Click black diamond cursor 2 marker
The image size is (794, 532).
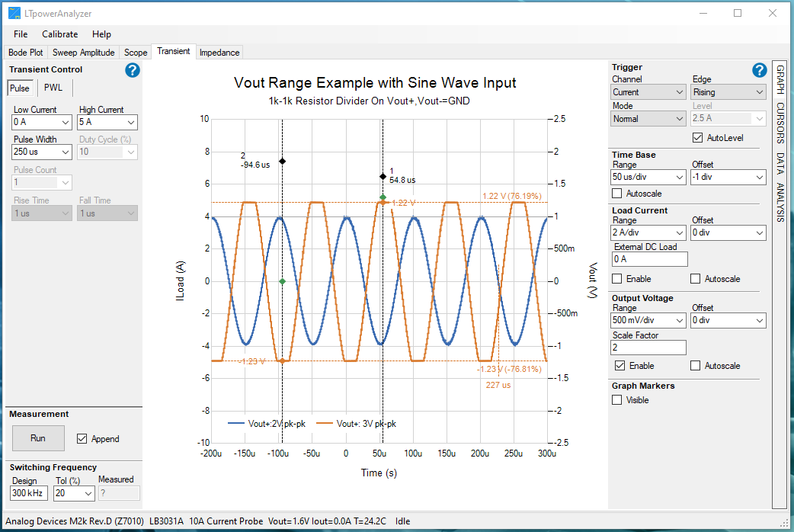coord(282,161)
